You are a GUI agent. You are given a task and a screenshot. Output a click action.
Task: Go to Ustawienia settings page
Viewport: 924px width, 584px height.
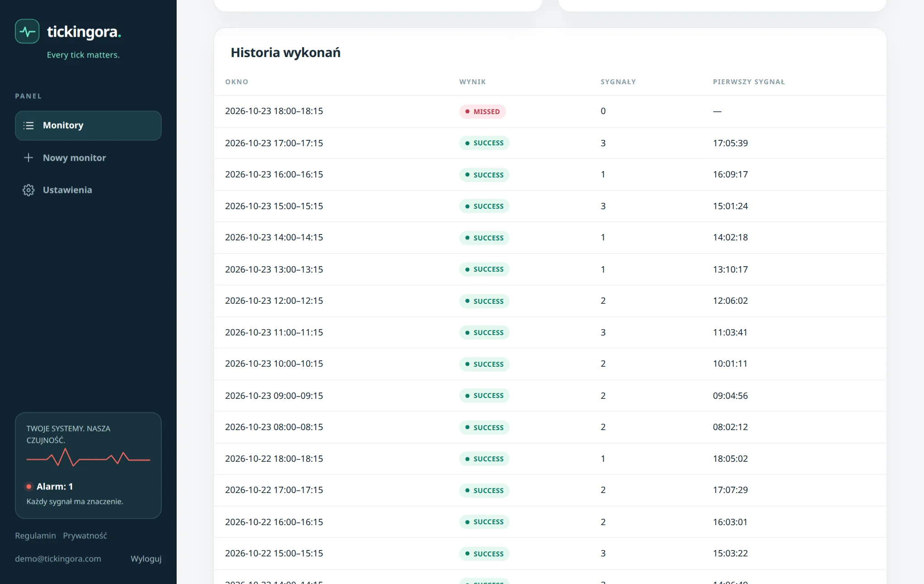click(x=88, y=190)
